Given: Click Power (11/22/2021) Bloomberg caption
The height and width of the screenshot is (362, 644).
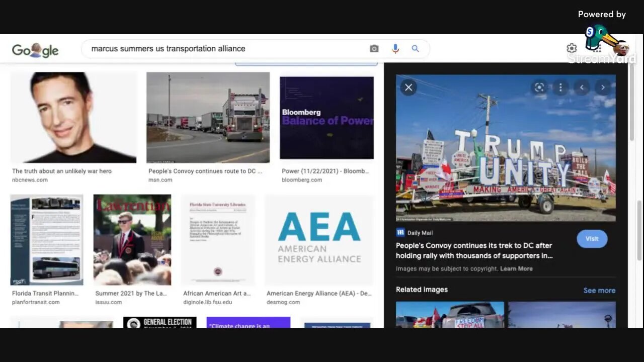Looking at the screenshot, I should coord(326,171).
